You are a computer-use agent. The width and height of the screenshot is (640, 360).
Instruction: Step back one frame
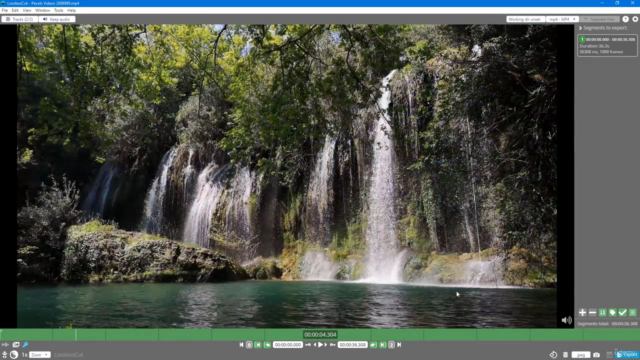(x=314, y=345)
